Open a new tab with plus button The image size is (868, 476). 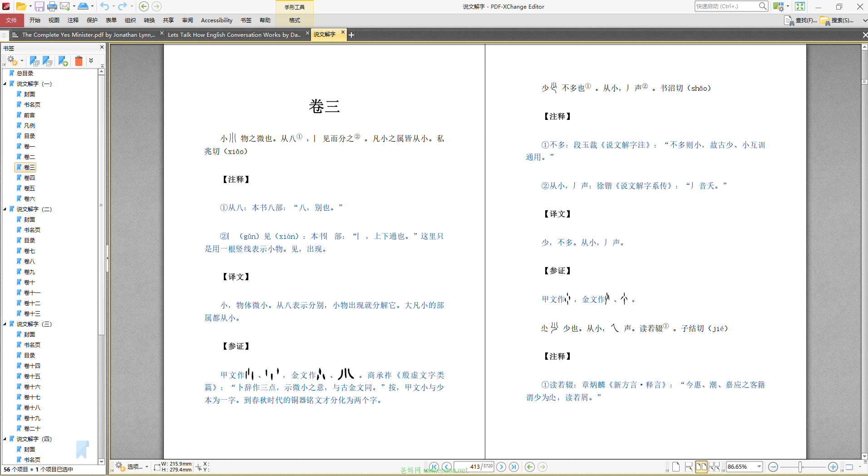pos(351,35)
